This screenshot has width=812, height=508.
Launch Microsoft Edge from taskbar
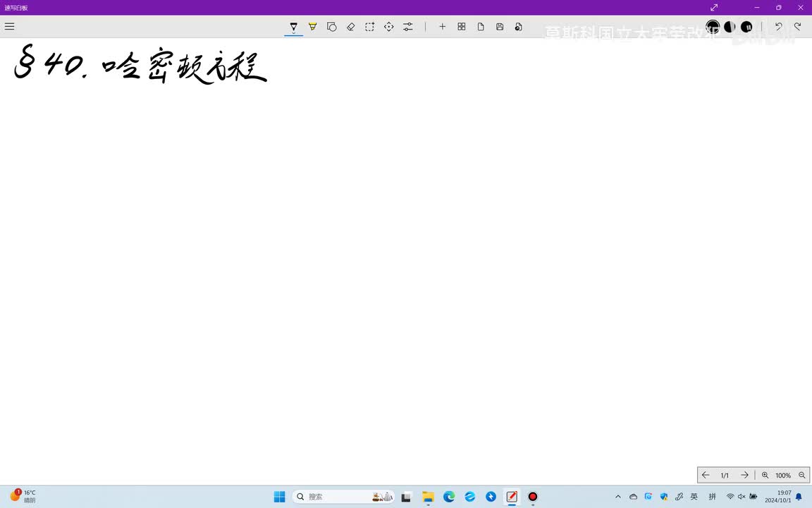[x=449, y=497]
